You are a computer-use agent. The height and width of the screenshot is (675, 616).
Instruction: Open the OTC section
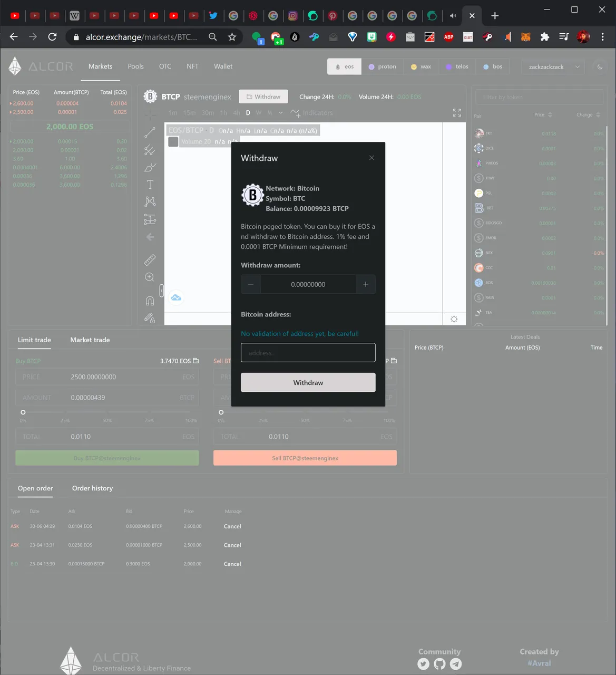(x=165, y=66)
